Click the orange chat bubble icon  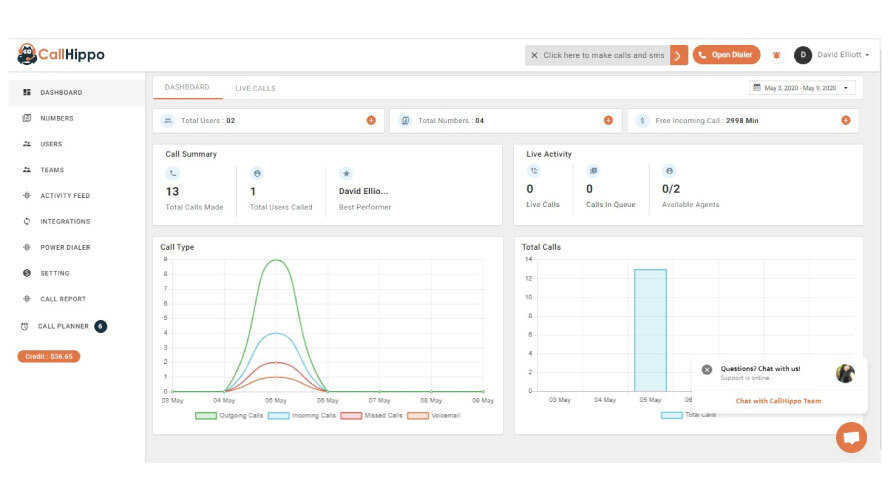tap(851, 438)
